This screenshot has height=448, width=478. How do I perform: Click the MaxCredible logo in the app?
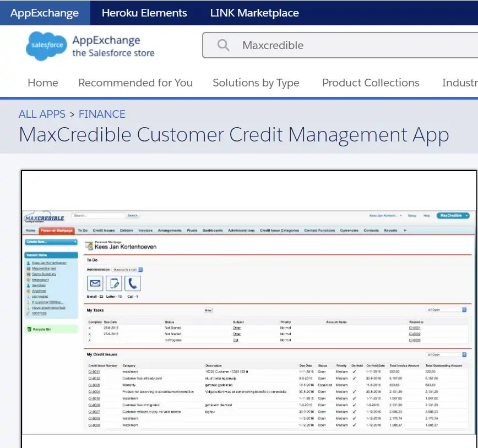44,217
